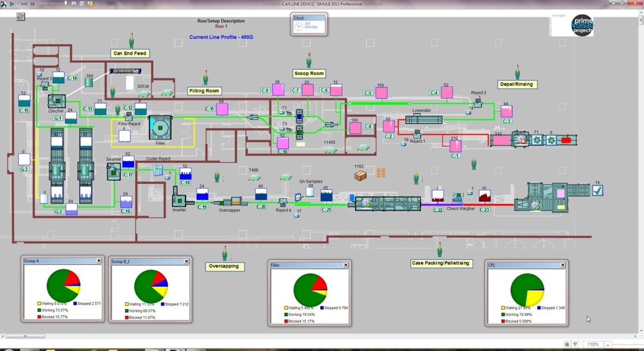
Task: Click the minus stepper next to the zoom level
Action: [608, 344]
